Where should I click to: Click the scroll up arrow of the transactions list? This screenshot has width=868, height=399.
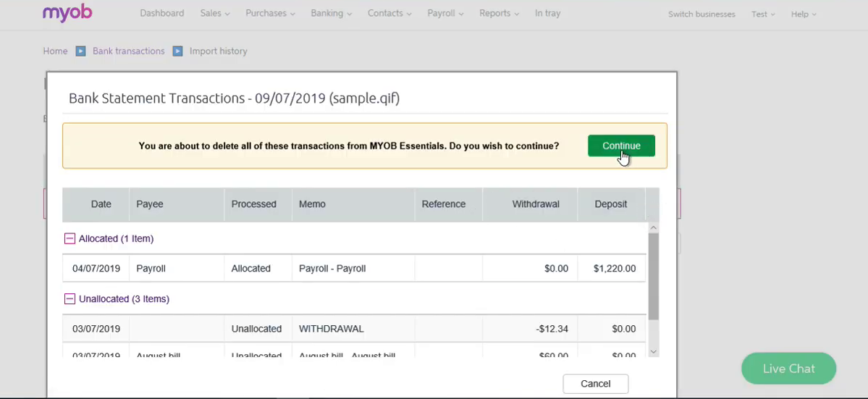(x=653, y=227)
